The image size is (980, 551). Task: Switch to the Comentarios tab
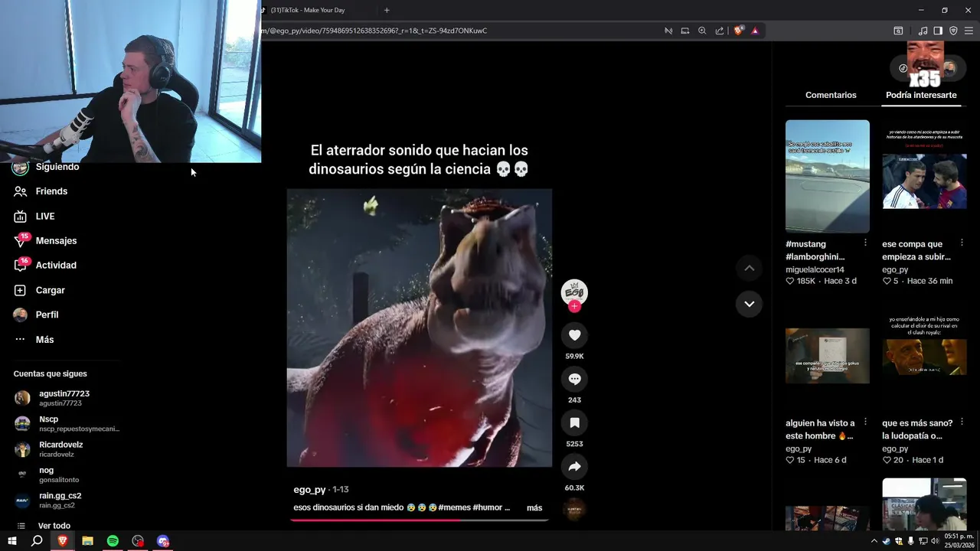(831, 95)
